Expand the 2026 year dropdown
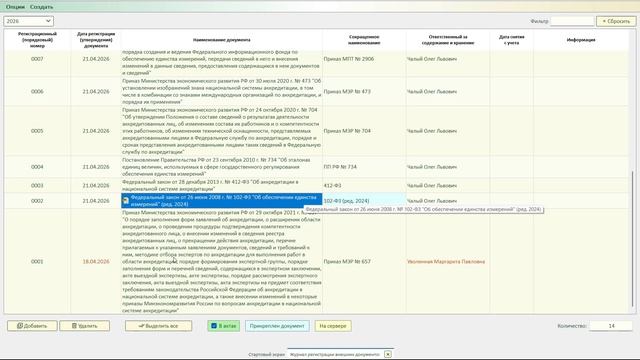This screenshot has width=640, height=360. pos(29,21)
